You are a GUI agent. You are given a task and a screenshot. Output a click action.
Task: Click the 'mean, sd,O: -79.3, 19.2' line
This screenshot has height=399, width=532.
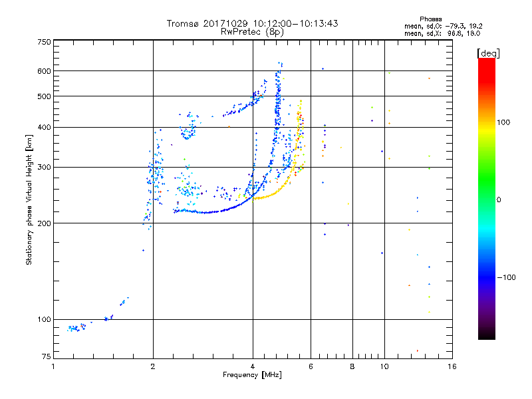click(443, 26)
